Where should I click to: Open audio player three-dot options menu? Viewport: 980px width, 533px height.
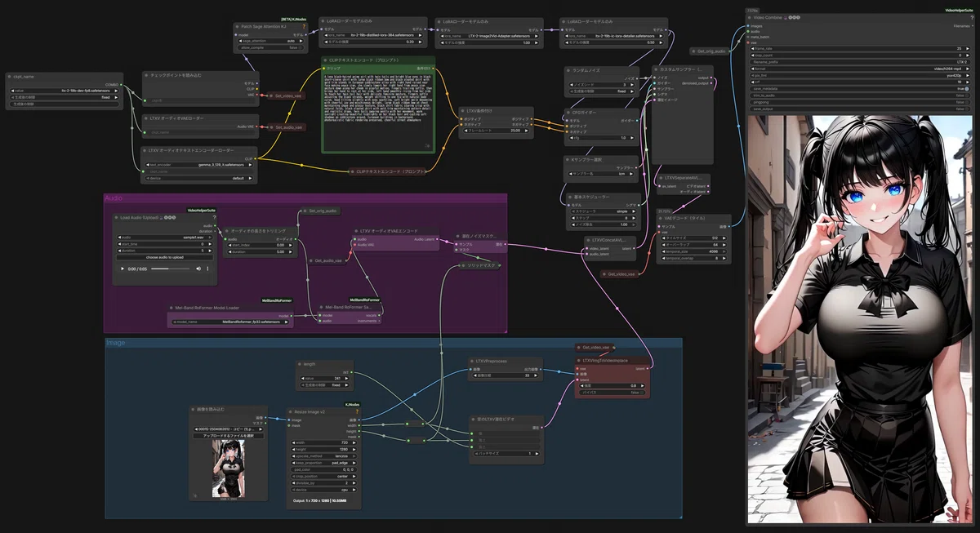(207, 269)
